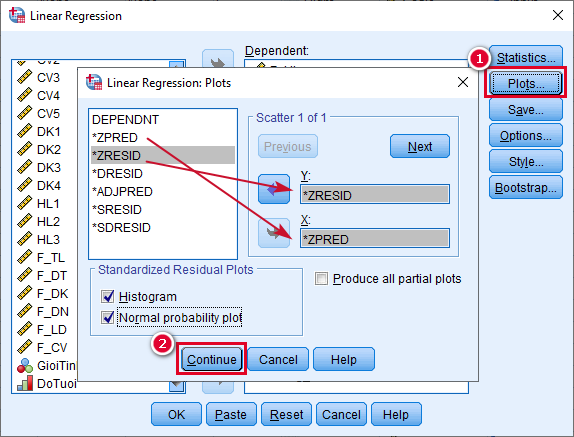Click the Y: field containing *ZRESID
Screen dimensions: 574x437
[x=375, y=194]
